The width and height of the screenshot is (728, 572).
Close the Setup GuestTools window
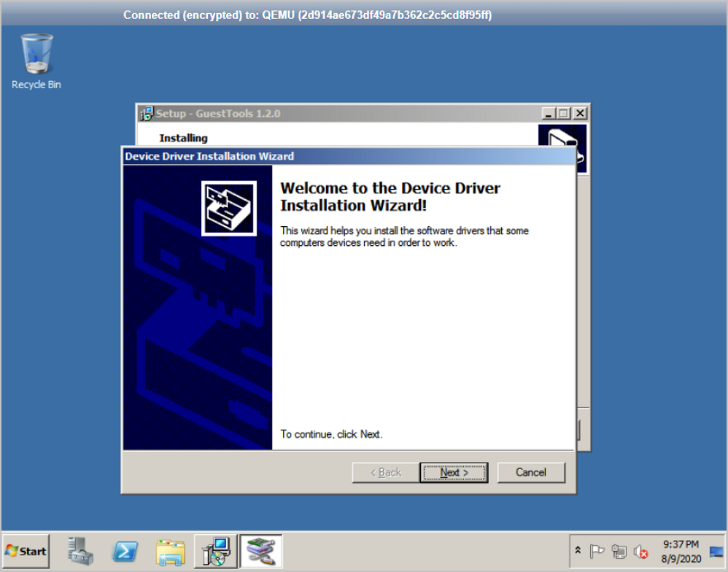(x=581, y=113)
